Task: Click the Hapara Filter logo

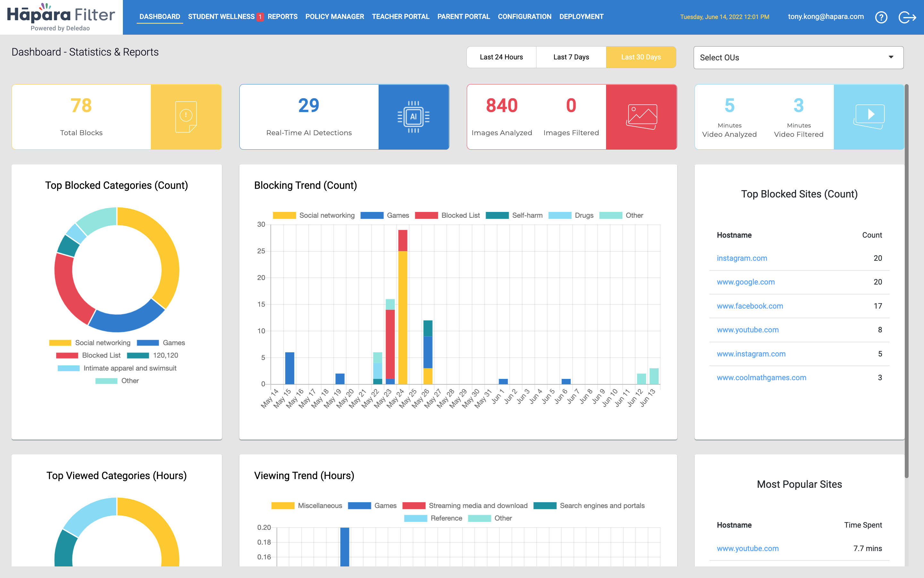Action: (x=61, y=17)
